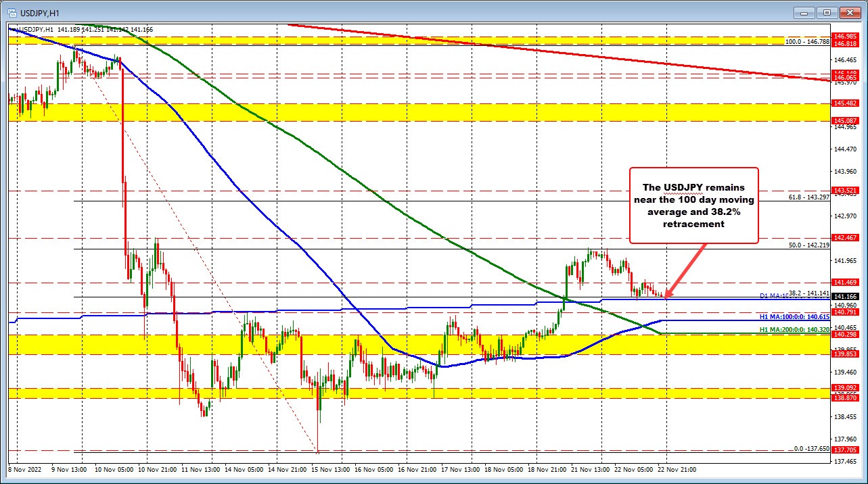Click the '10 Nov 05:00' time axis label
The width and height of the screenshot is (868, 484).
pos(114,469)
